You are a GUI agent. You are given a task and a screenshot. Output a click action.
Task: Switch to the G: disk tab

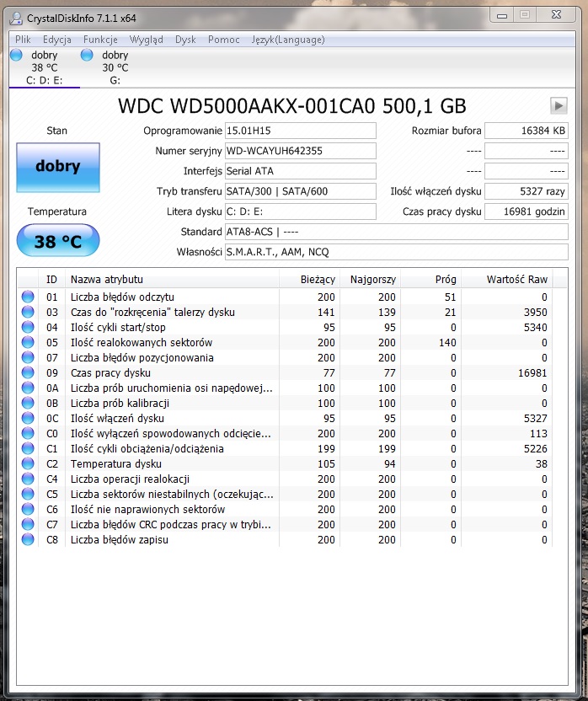[x=115, y=67]
